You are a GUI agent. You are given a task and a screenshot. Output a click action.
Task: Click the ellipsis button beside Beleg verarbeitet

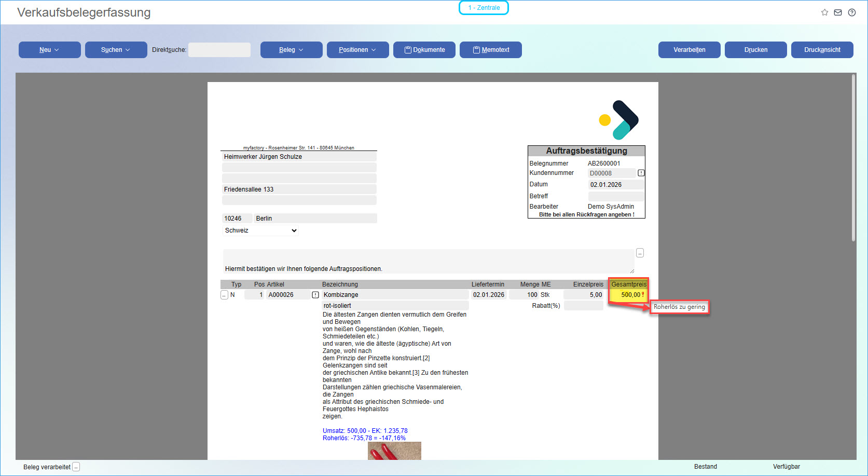[76, 467]
